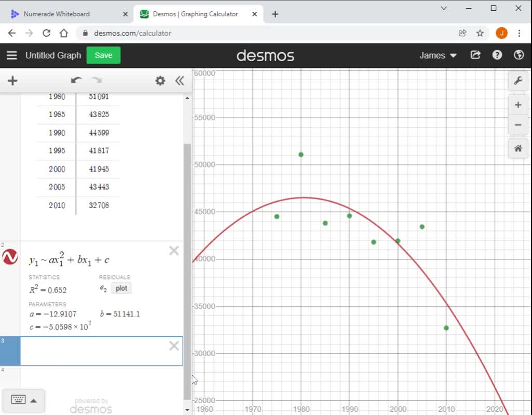This screenshot has width=532, height=415.
Task: Reset the view with the home icon
Action: [x=517, y=148]
